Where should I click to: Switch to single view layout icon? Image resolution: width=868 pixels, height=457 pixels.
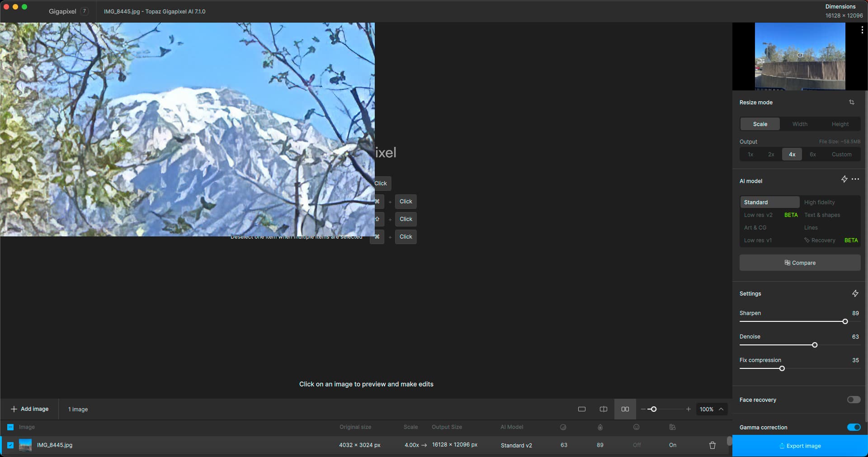point(582,409)
